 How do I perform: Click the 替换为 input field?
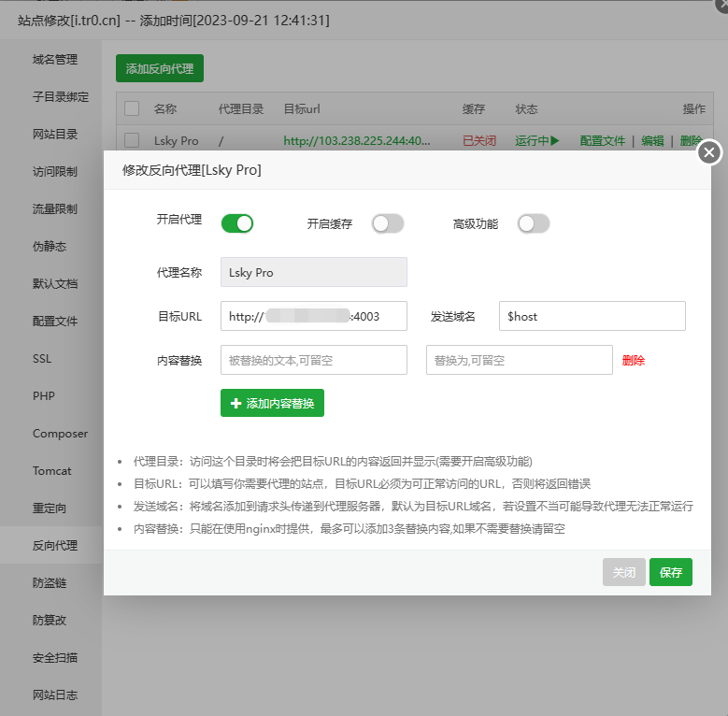point(520,360)
